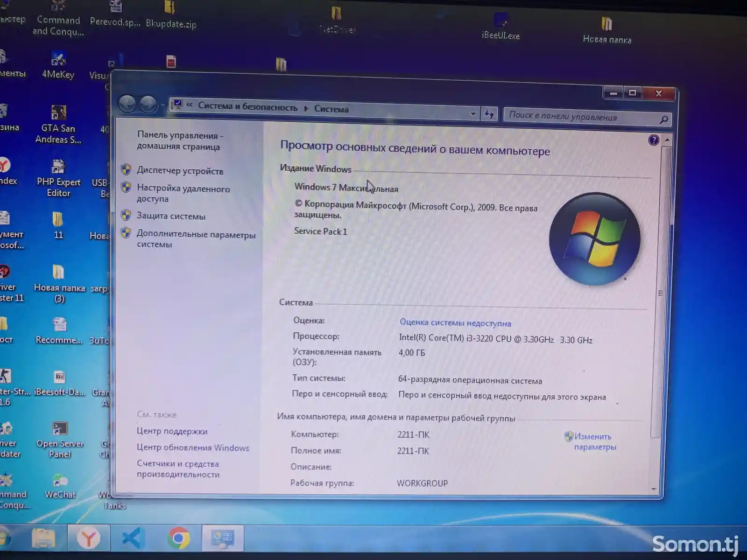This screenshot has height=560, width=747.
Task: Select the 'Windows 7 Максимальная' edition text
Action: click(346, 188)
